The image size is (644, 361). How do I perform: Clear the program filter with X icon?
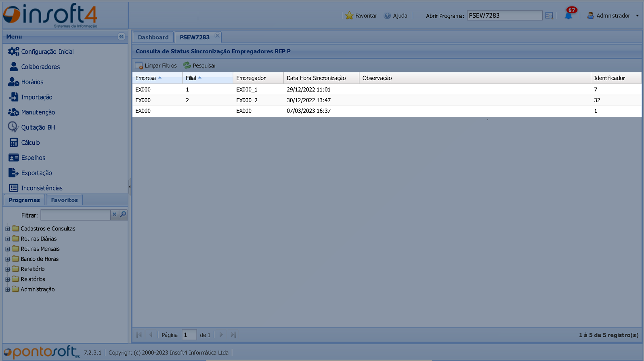click(114, 214)
